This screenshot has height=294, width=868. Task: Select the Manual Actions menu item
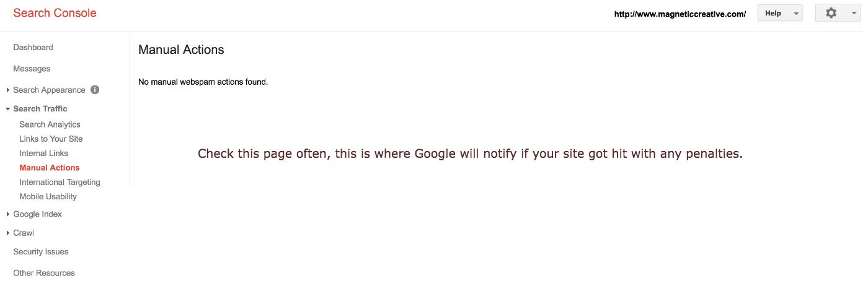50,168
